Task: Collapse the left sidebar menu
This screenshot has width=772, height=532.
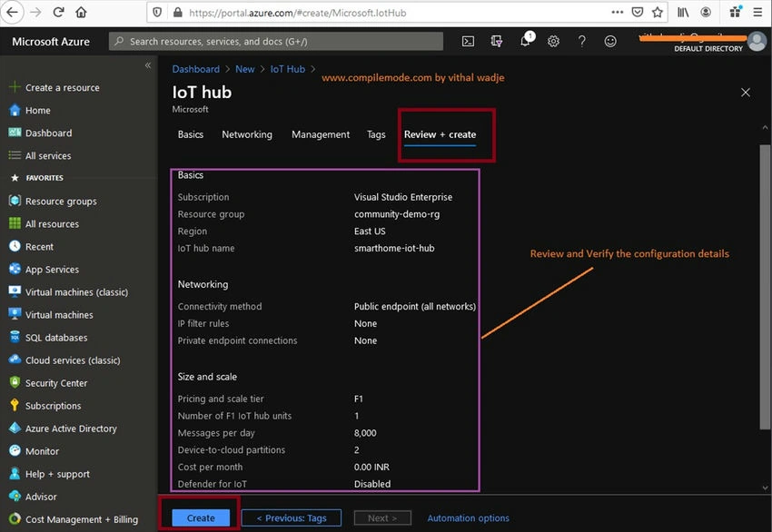Action: [148, 65]
